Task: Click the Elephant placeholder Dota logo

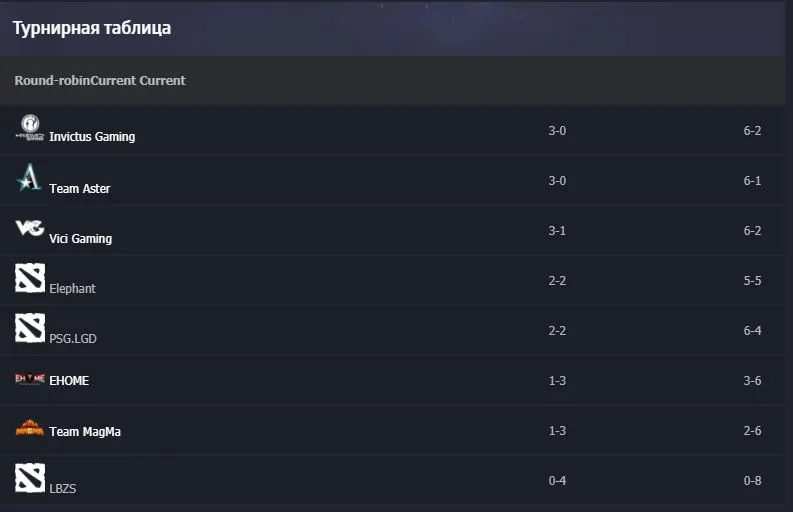Action: coord(30,278)
